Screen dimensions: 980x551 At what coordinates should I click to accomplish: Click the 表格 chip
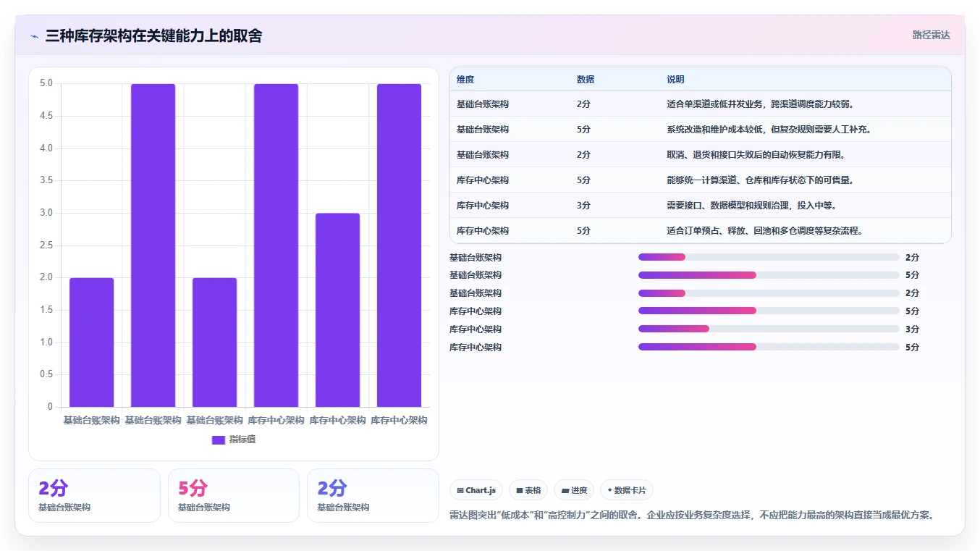(x=528, y=490)
